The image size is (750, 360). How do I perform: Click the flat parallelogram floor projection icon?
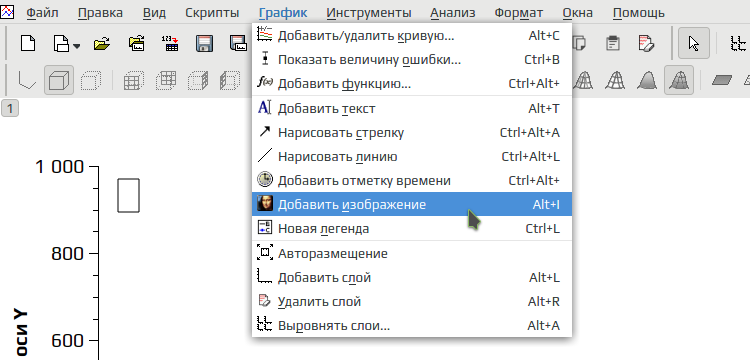pyautogui.click(x=722, y=80)
